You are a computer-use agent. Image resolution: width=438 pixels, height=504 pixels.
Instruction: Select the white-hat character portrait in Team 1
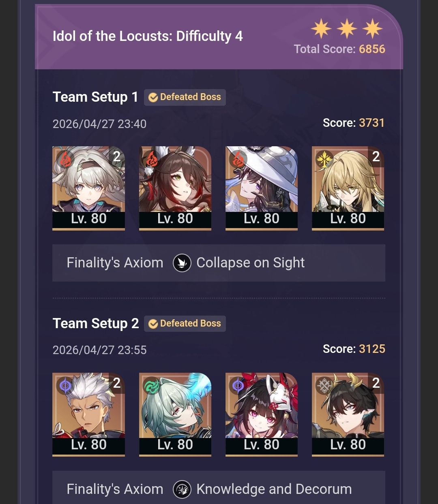click(262, 188)
